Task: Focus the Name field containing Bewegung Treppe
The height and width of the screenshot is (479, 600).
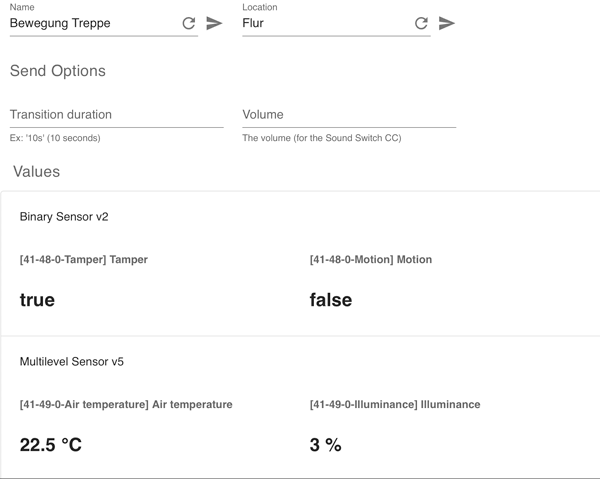Action: click(x=90, y=23)
